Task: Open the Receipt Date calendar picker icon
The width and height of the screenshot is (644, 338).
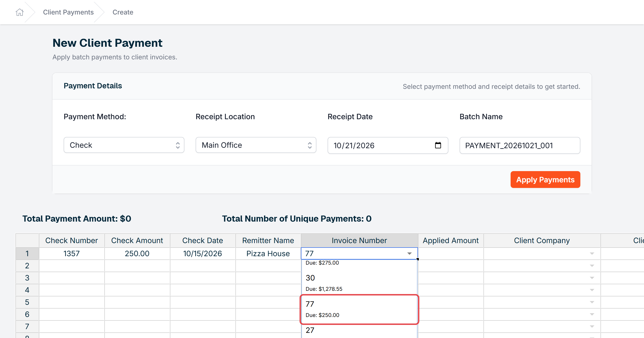Action: coord(438,145)
